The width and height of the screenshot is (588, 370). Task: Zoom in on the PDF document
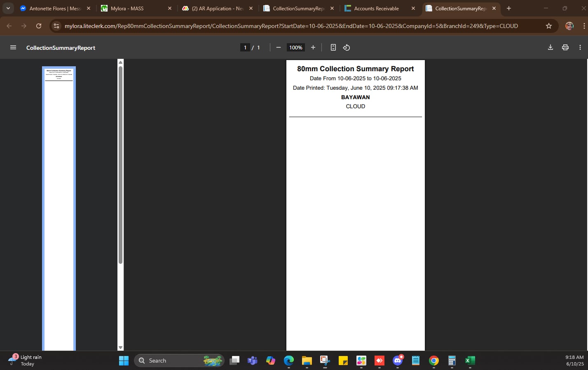click(313, 48)
